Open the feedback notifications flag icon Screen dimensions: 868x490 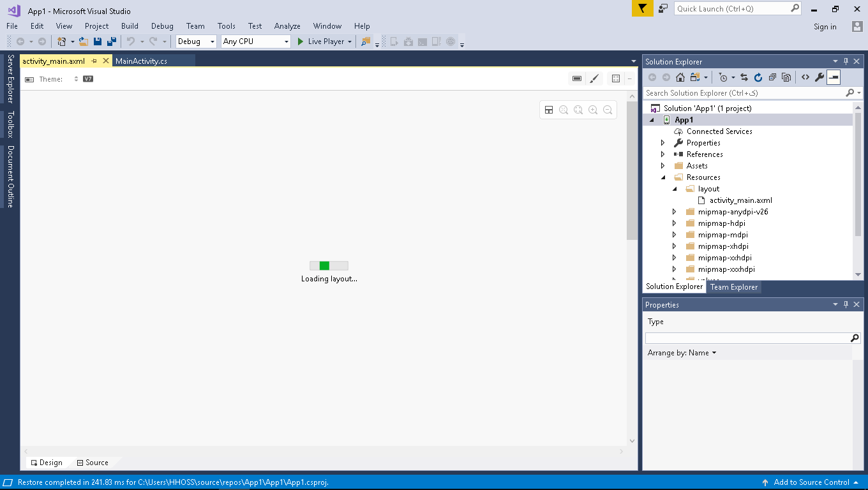(643, 8)
